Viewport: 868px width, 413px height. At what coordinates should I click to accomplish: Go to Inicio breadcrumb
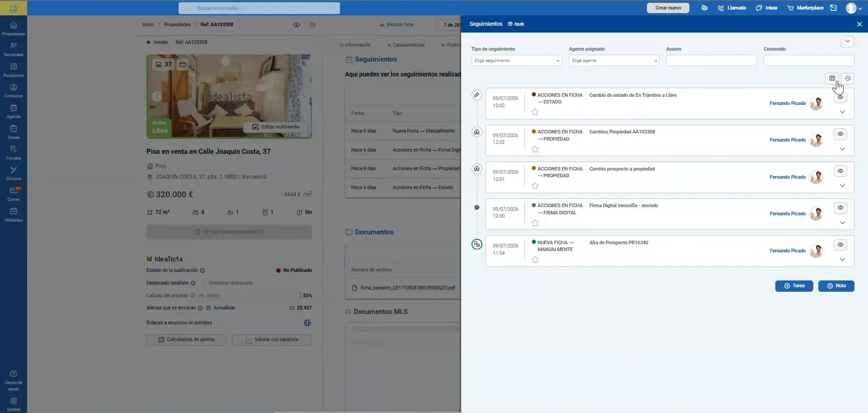coord(148,25)
